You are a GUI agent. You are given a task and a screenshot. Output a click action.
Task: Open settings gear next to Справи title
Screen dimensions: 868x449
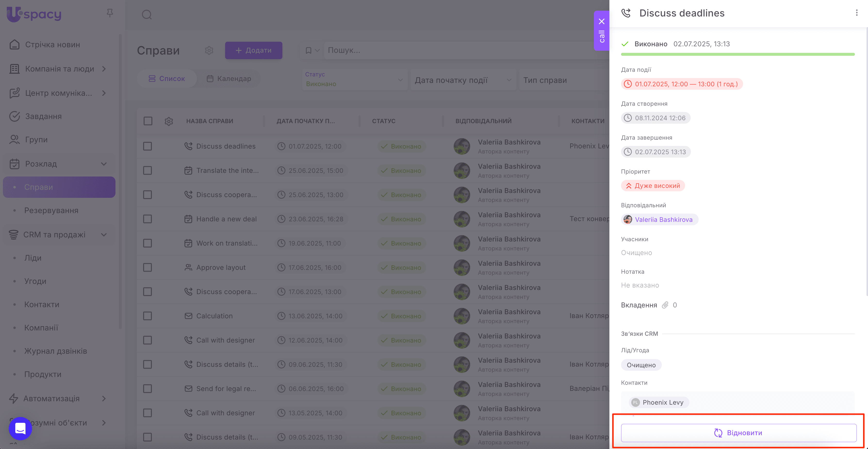pyautogui.click(x=209, y=50)
